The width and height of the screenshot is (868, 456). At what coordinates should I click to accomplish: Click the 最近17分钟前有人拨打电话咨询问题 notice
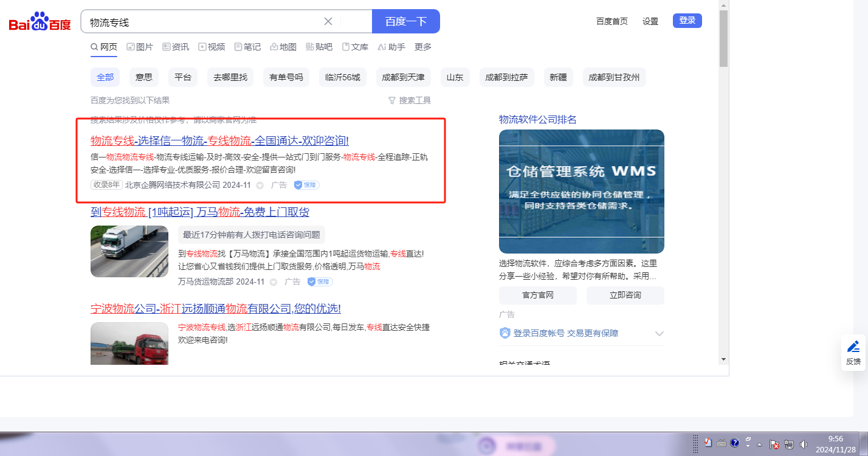pyautogui.click(x=252, y=235)
